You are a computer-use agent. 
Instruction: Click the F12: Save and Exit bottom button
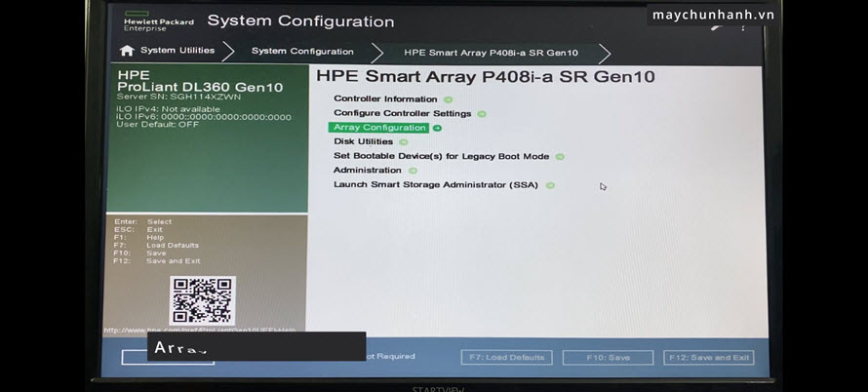709,358
